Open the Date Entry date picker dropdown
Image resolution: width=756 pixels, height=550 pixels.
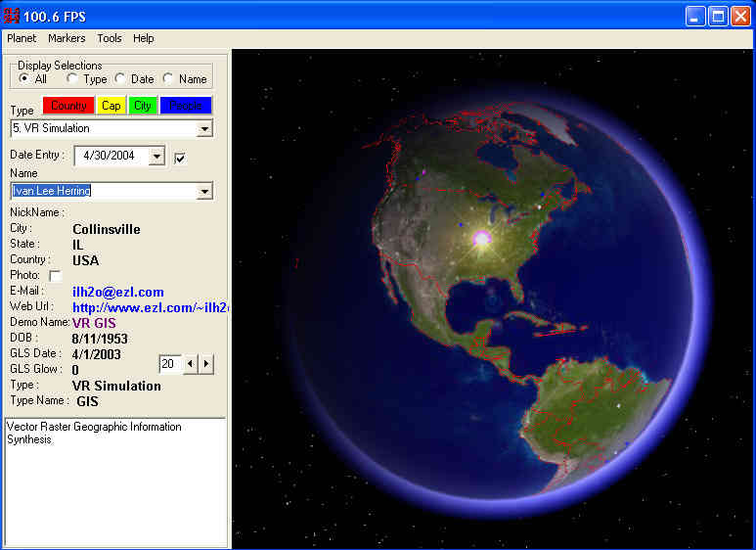[x=156, y=157]
